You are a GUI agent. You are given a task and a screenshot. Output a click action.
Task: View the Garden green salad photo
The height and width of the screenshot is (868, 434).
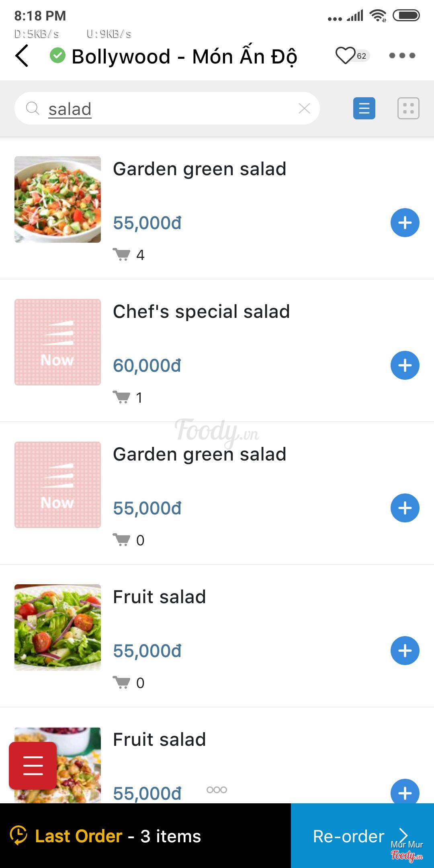click(57, 199)
